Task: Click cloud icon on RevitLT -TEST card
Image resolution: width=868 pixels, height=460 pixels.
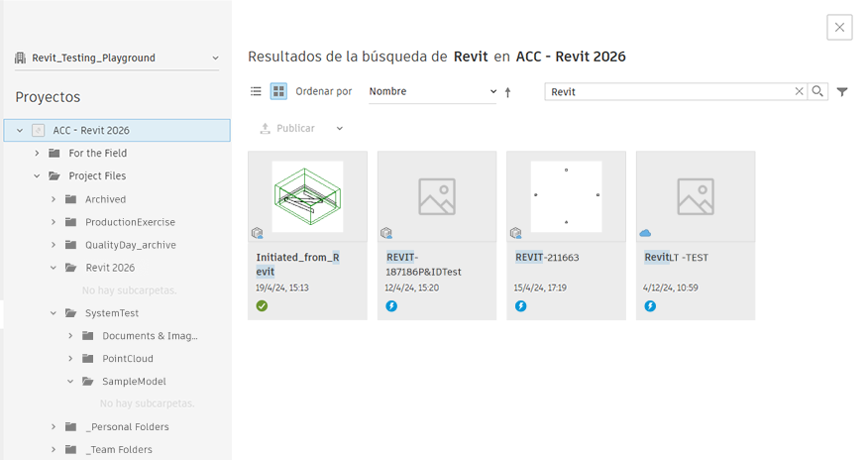Action: [645, 233]
